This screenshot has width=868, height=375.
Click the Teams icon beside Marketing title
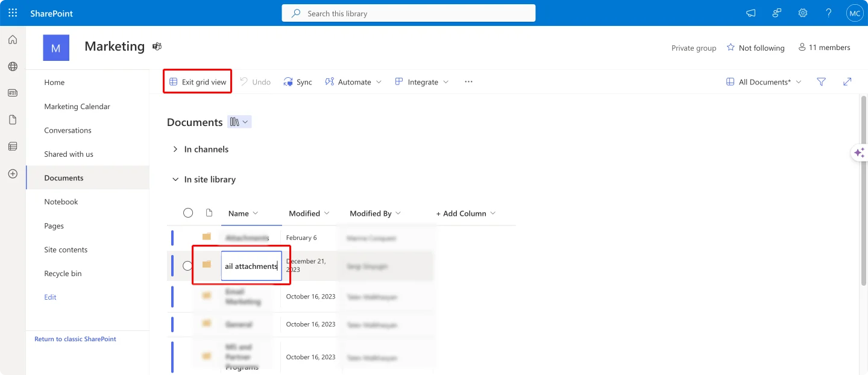157,46
